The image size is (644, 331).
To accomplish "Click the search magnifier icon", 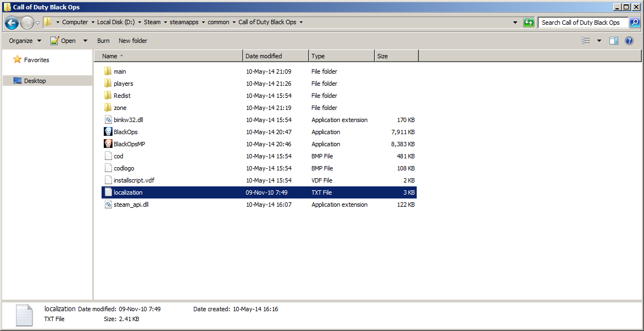I will point(635,22).
